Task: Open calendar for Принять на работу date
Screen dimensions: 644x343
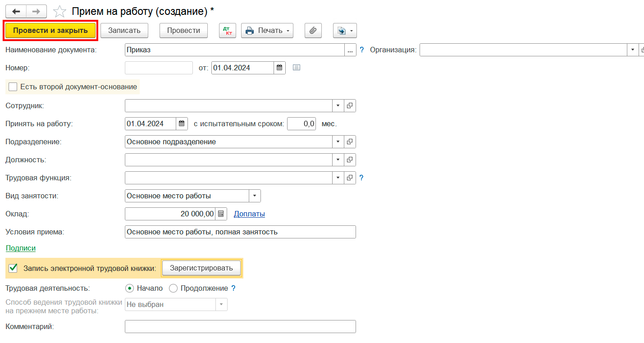Action: click(182, 123)
